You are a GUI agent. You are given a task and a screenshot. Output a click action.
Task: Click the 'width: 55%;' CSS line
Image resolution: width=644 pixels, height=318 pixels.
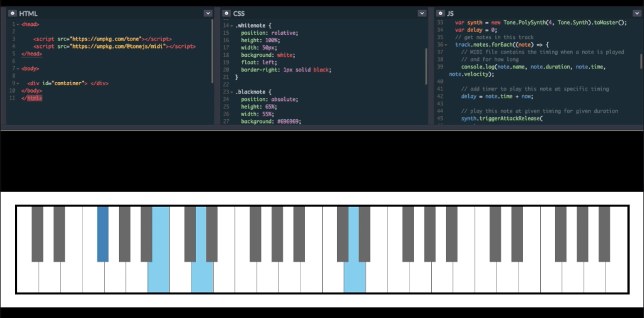pyautogui.click(x=258, y=114)
